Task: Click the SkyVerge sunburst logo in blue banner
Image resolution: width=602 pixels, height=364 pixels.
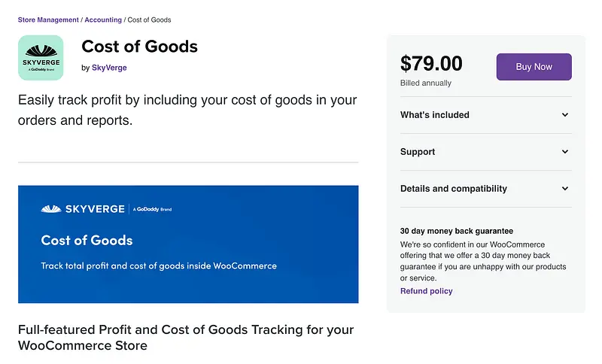Action: point(50,209)
